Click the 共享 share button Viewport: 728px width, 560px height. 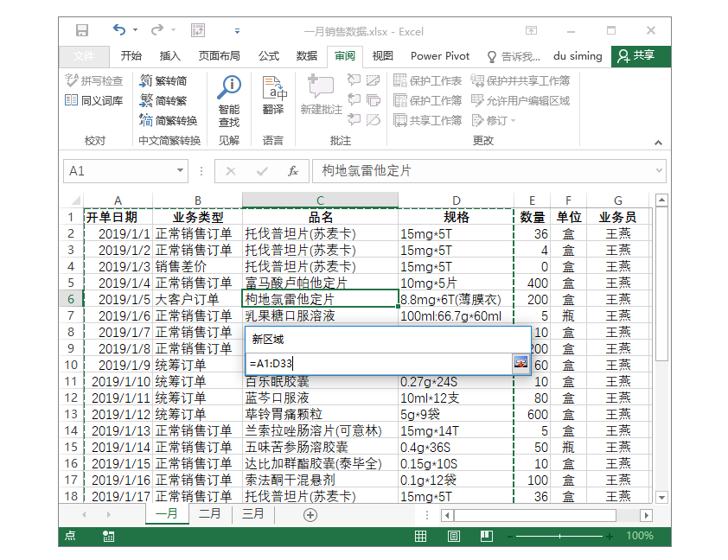point(641,56)
